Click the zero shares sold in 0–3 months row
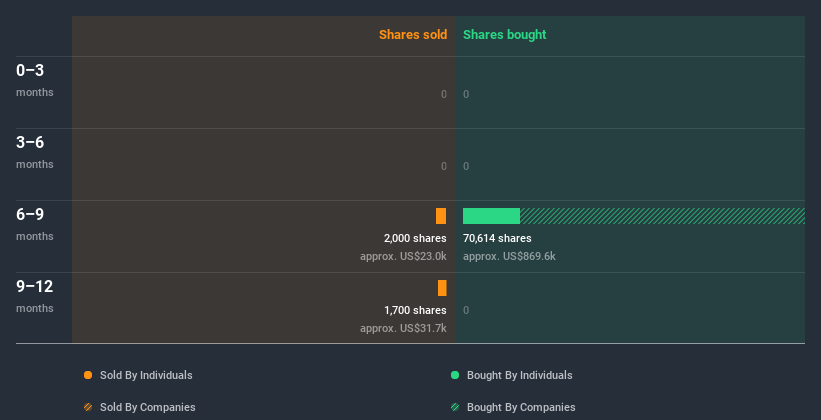This screenshot has height=420, width=821. point(444,94)
